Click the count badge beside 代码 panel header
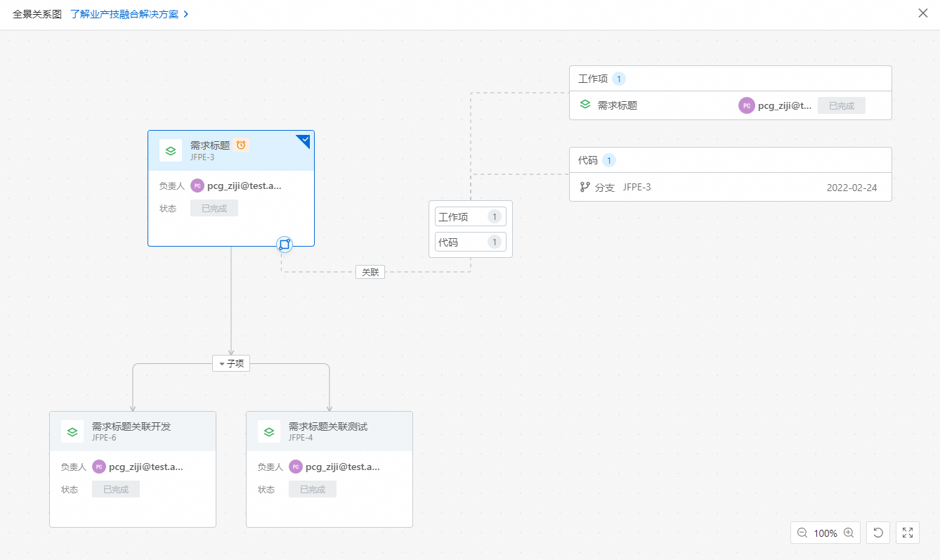The width and height of the screenshot is (940, 560). [x=609, y=160]
